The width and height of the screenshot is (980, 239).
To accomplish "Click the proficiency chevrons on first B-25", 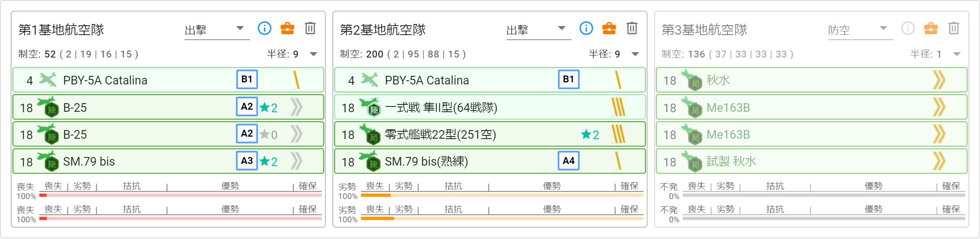I will (x=297, y=107).
